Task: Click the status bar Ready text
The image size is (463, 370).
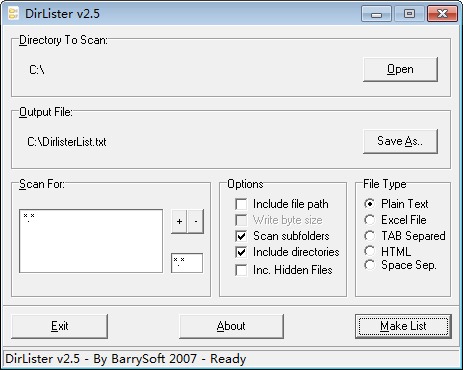Action: coord(228,359)
